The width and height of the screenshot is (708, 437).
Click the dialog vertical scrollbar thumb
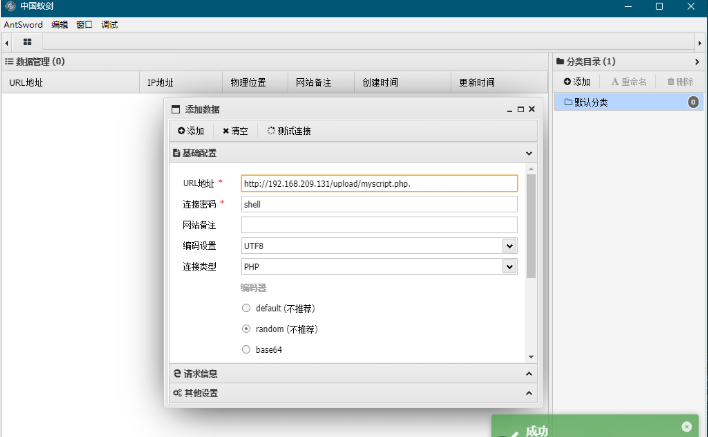[x=531, y=226]
